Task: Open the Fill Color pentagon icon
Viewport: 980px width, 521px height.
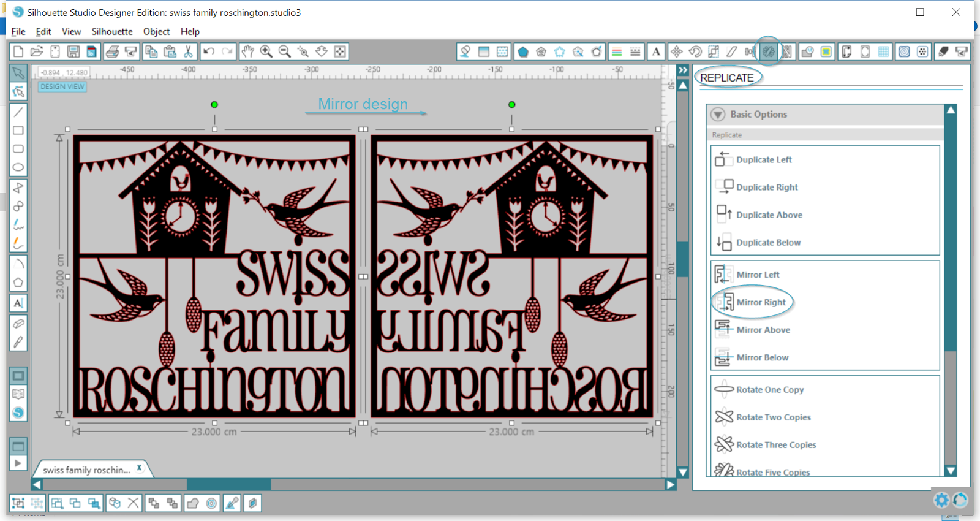Action: coord(522,51)
